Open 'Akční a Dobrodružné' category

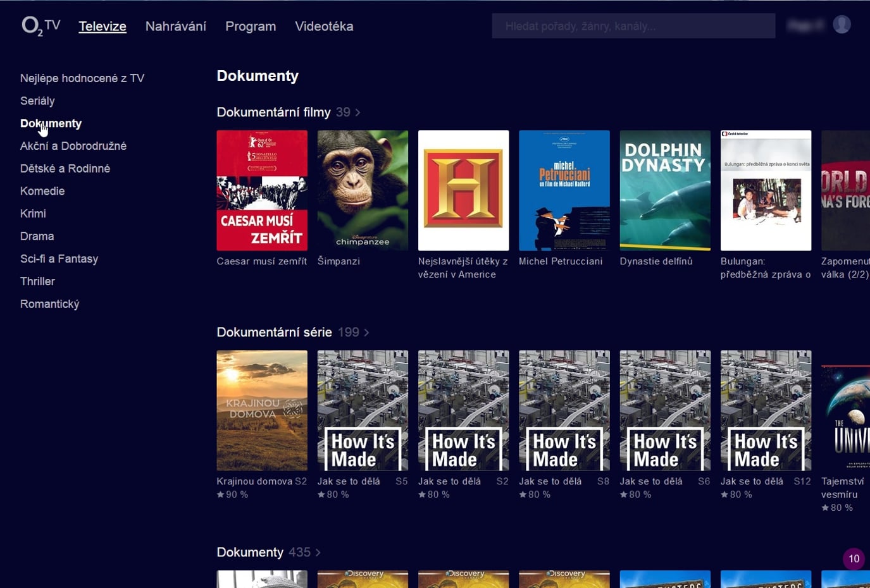point(73,146)
